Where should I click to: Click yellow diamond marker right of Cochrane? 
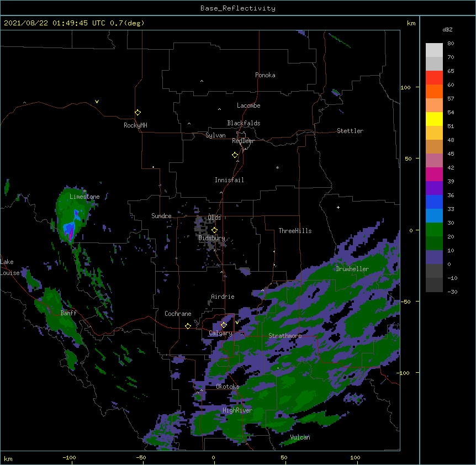pyautogui.click(x=188, y=326)
